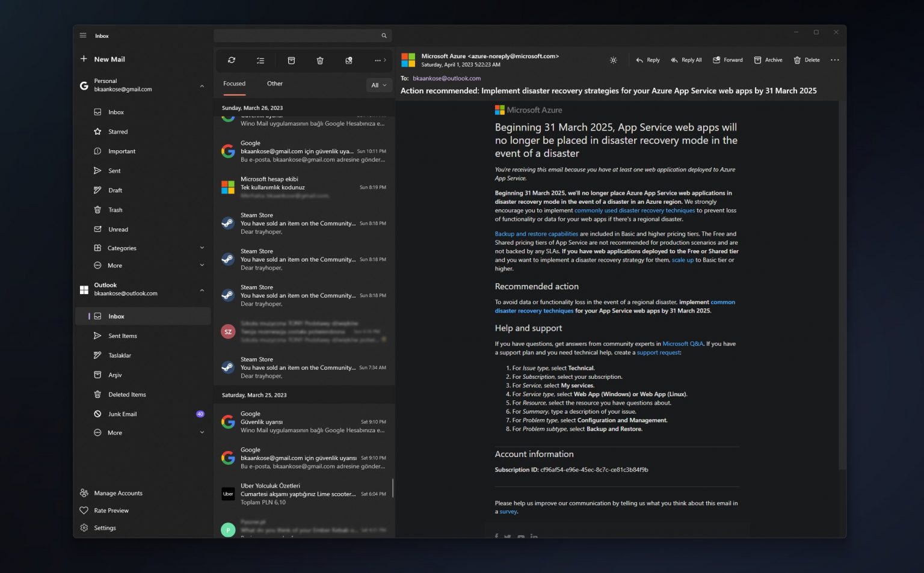Open the All filter dropdown
The height and width of the screenshot is (573, 924).
[379, 85]
